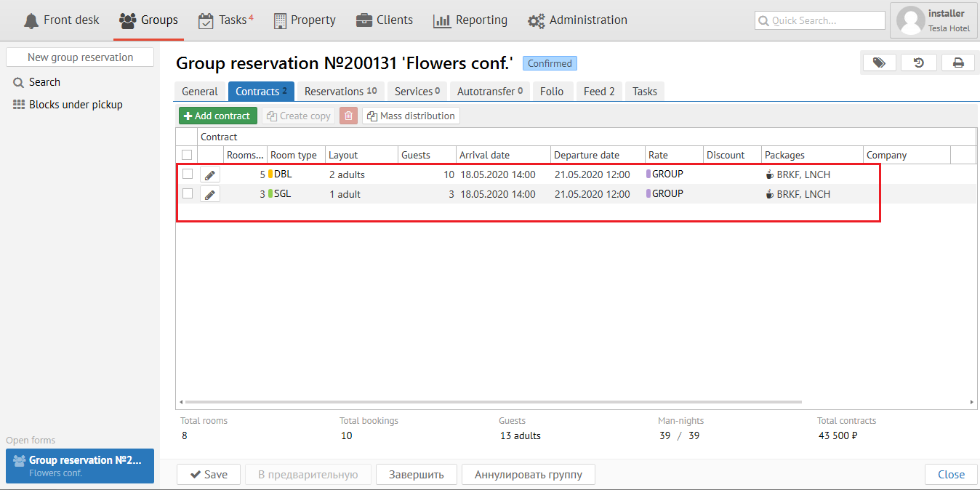This screenshot has width=980, height=490.
Task: Toggle the select-all header checkbox
Action: [187, 155]
